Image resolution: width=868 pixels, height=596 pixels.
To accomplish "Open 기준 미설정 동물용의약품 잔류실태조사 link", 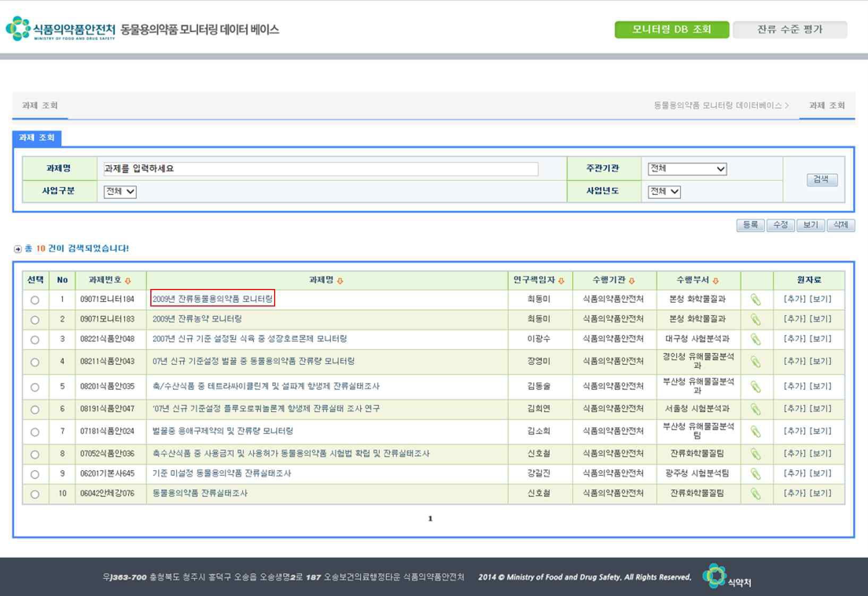I will click(x=222, y=473).
